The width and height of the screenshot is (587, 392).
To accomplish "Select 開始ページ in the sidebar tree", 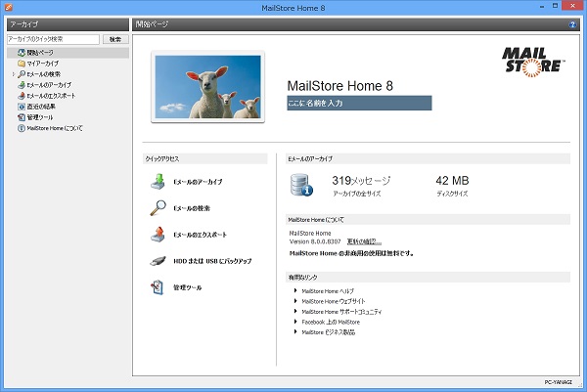I will (x=42, y=53).
